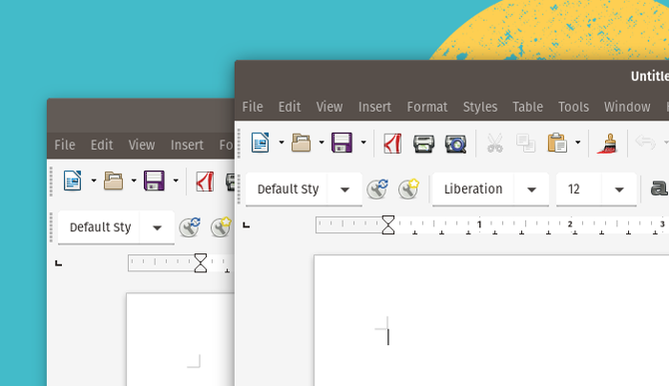The width and height of the screenshot is (669, 386).
Task: Open the Tools menu
Action: (573, 107)
